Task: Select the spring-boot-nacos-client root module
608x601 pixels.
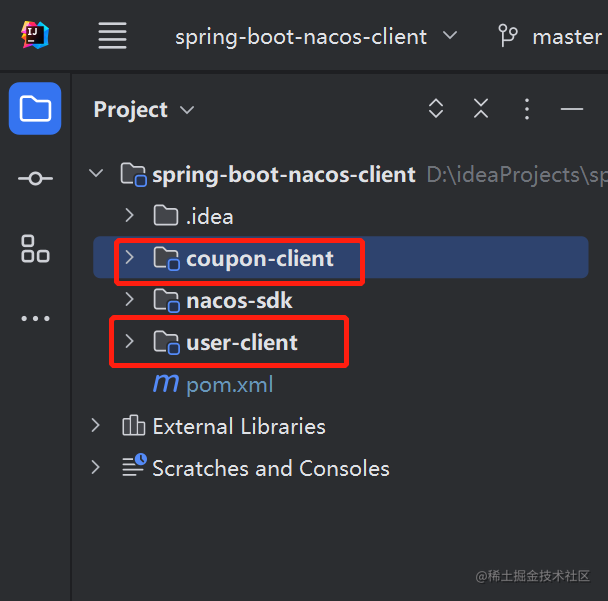Action: pos(284,175)
